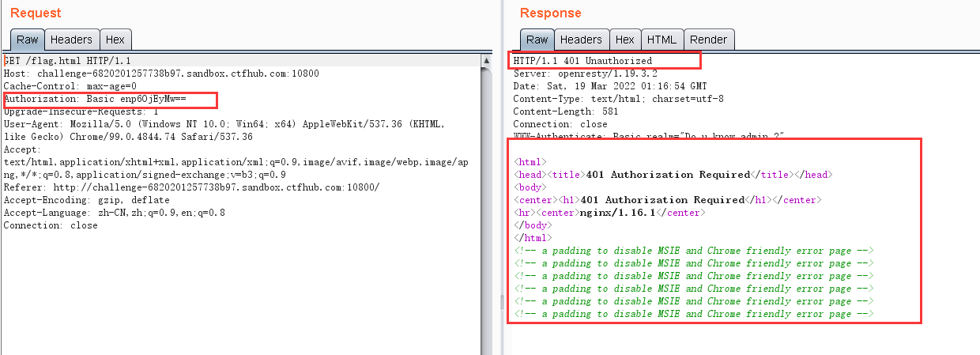Select the Response Hex tab
The height and width of the screenshot is (355, 980).
click(x=624, y=40)
